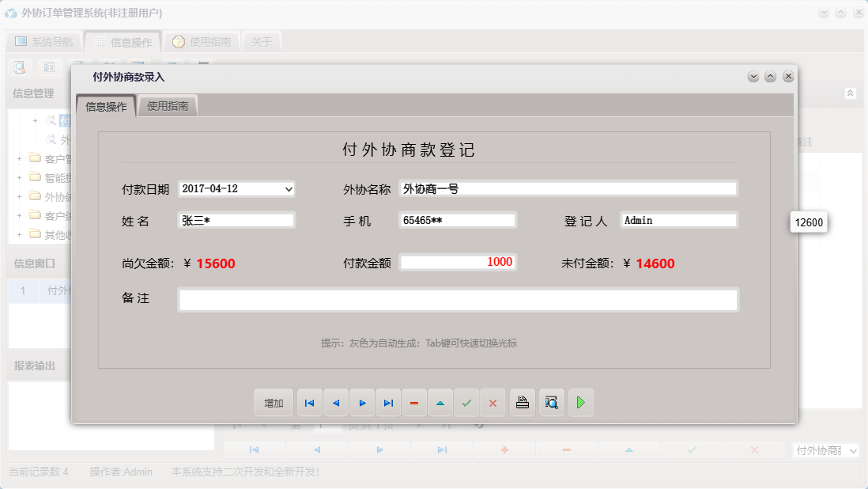Advance to the next record
Image resolution: width=868 pixels, height=489 pixels.
click(x=362, y=403)
